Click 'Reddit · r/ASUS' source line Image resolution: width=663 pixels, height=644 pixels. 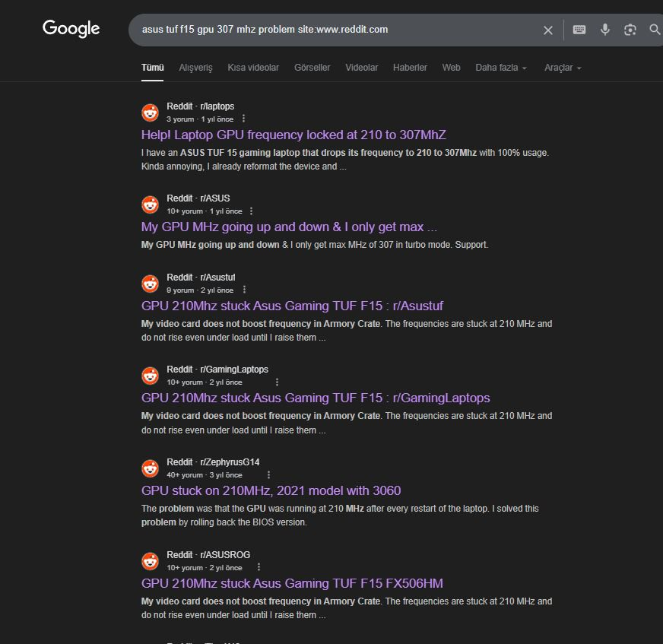pos(198,198)
